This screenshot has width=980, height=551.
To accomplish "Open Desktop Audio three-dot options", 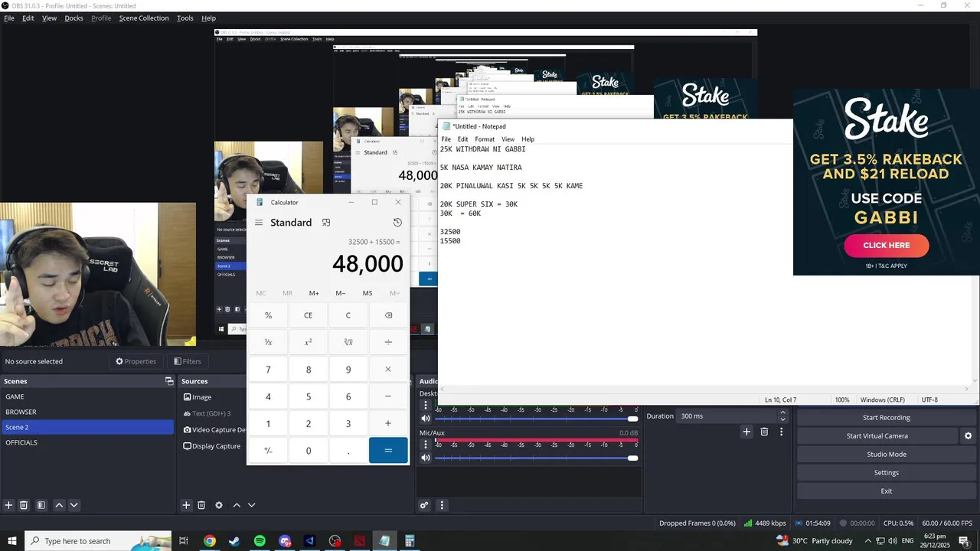I will point(426,406).
